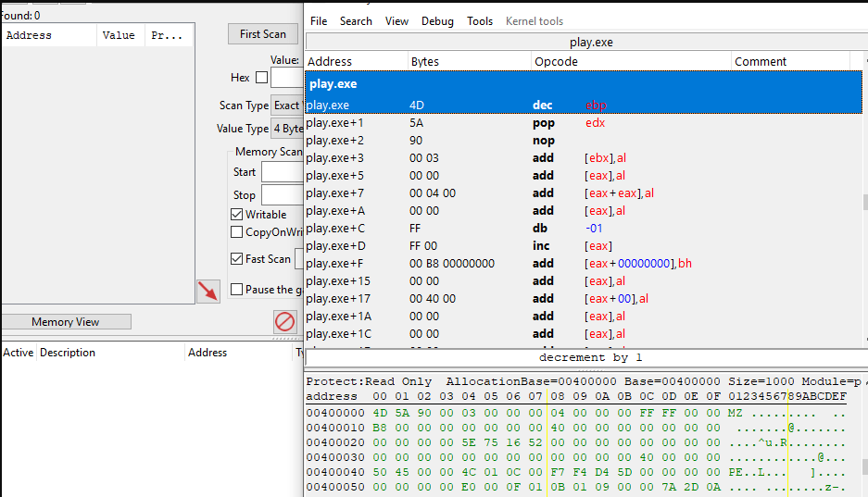Select the play.exe+D inc [eax] row
868x497 pixels.
(584, 246)
